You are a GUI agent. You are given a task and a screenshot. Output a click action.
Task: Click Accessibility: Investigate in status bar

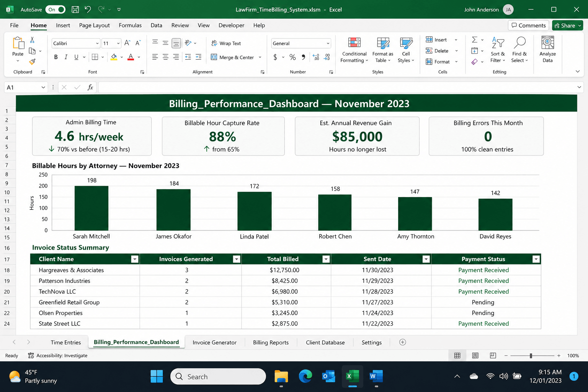tap(58, 356)
